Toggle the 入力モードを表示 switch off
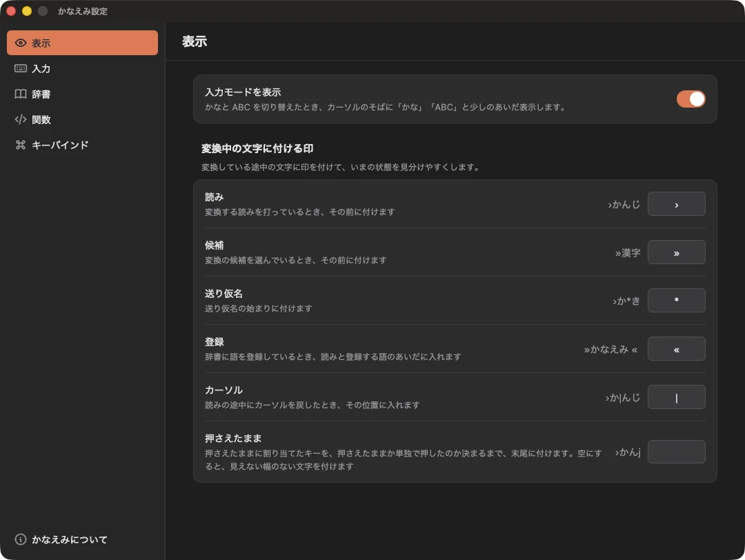745x560 pixels. 691,99
